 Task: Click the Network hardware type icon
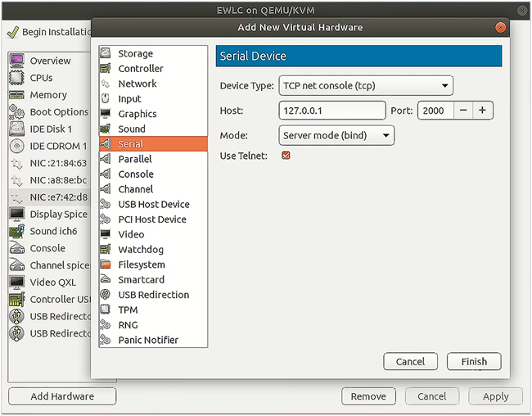click(106, 84)
